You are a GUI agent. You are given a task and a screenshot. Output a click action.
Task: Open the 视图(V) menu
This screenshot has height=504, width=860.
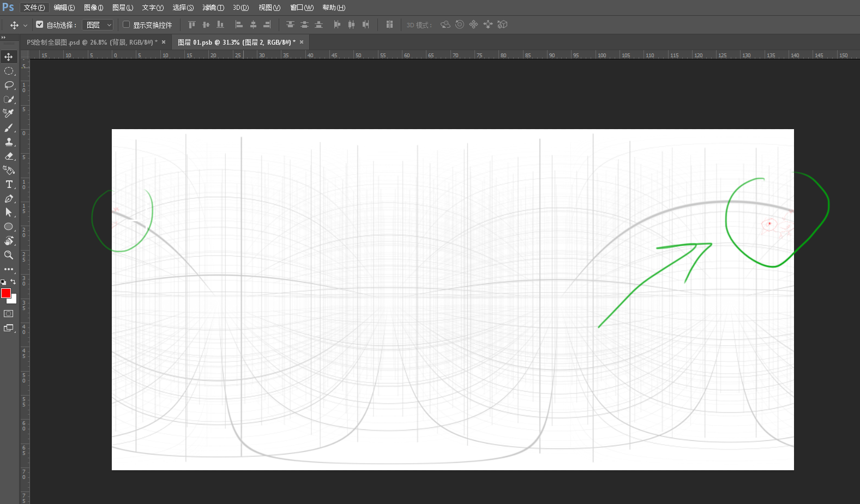[269, 8]
